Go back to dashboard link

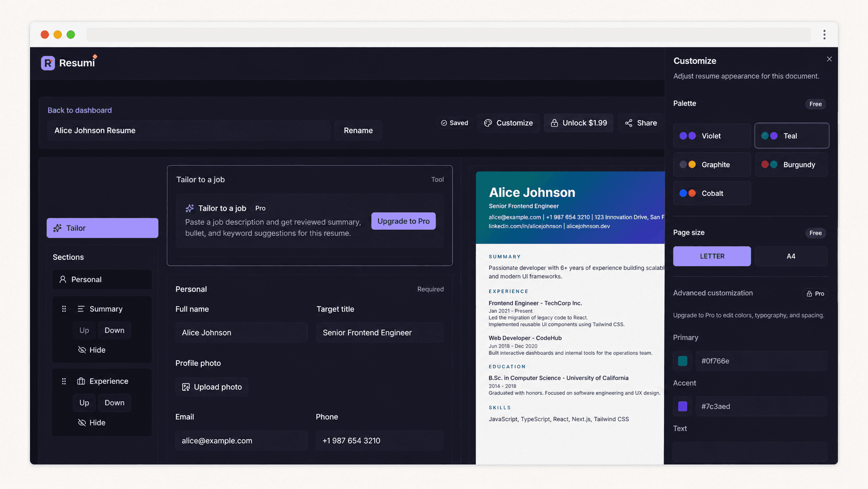point(79,110)
